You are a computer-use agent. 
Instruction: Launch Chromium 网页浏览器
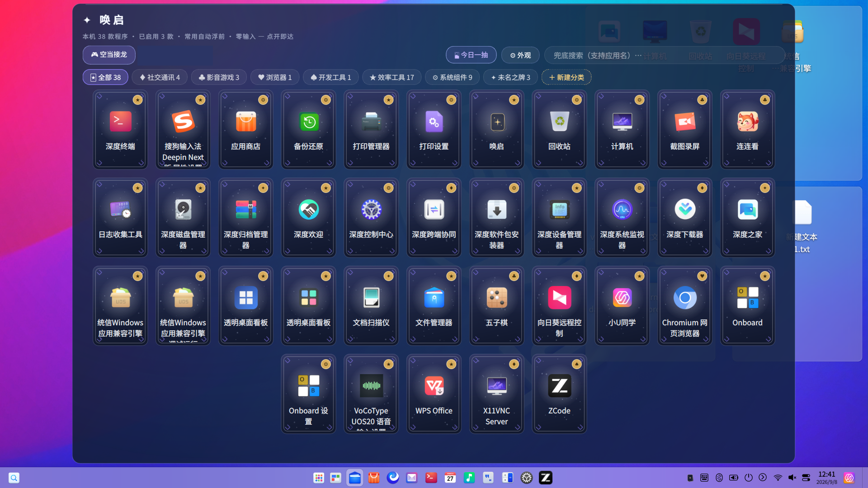(x=685, y=306)
